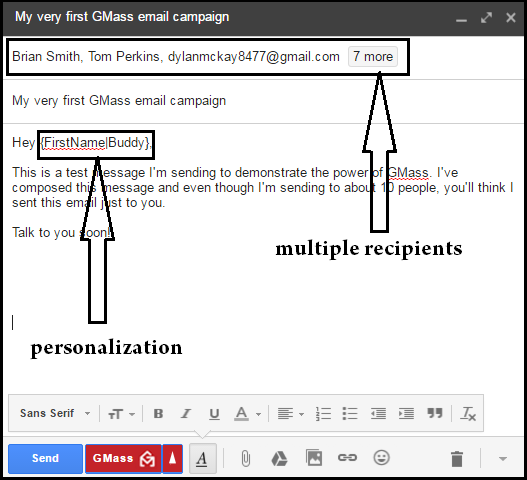
Task: Toggle bold text formatting
Action: coord(158,413)
